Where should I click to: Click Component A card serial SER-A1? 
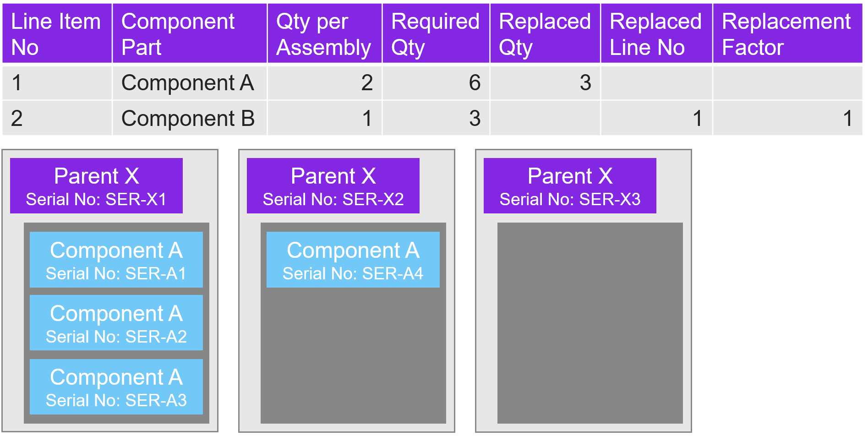[116, 260]
